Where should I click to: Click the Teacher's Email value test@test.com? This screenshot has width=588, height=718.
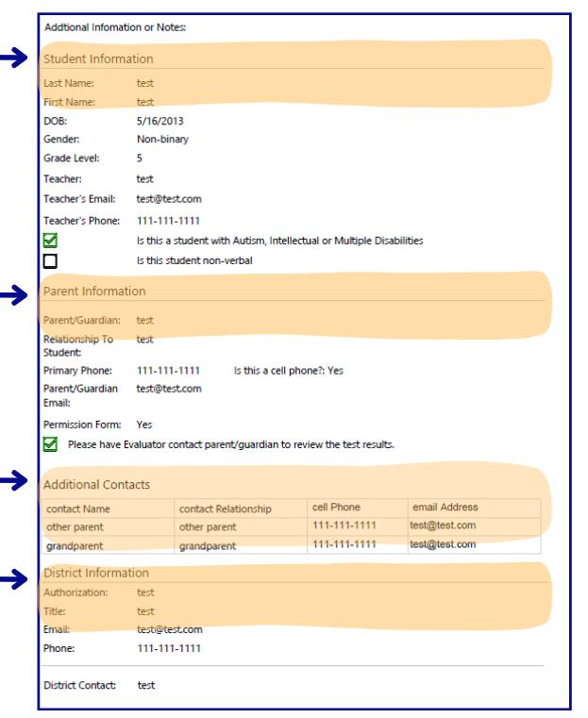[169, 199]
